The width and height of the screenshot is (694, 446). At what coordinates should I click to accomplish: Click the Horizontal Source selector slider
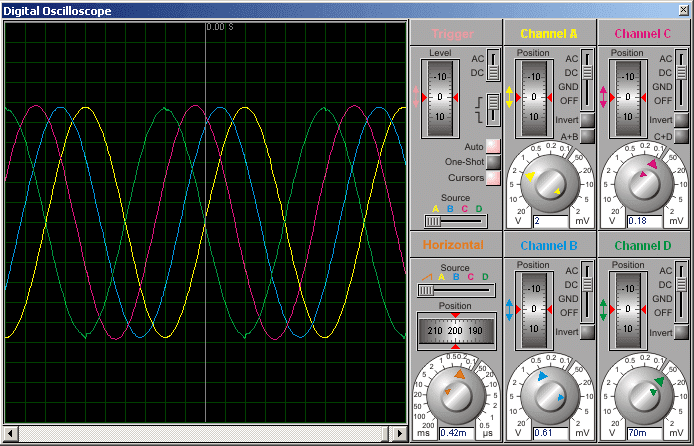[x=456, y=290]
